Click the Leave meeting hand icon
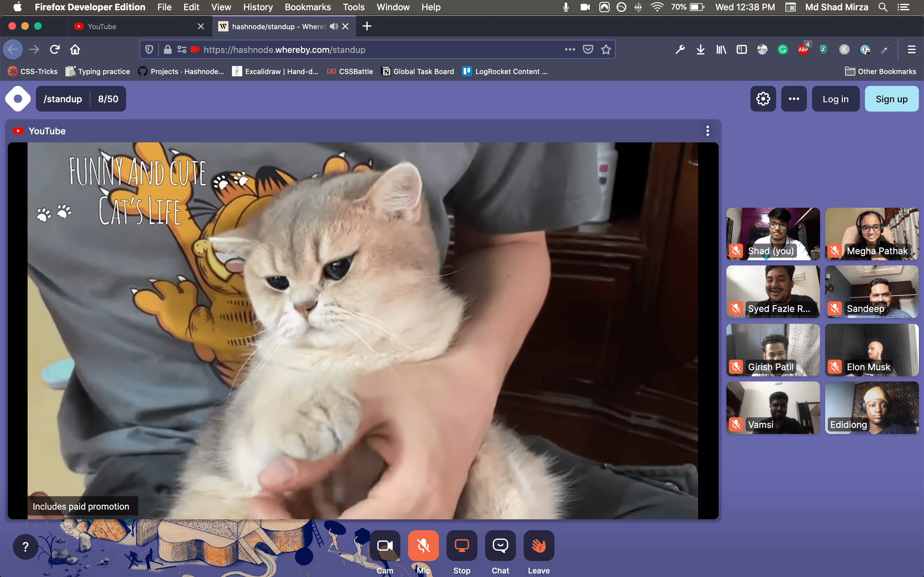The width and height of the screenshot is (924, 577). (x=538, y=546)
